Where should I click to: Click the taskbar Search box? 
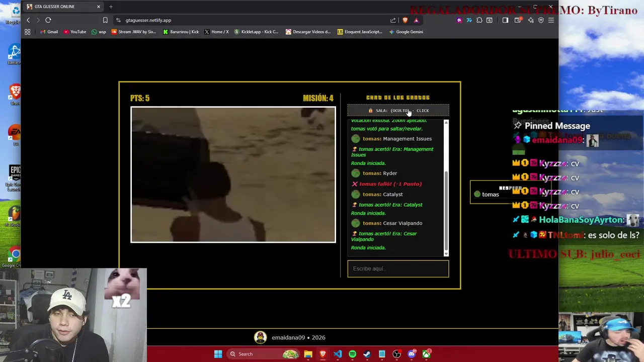(263, 354)
